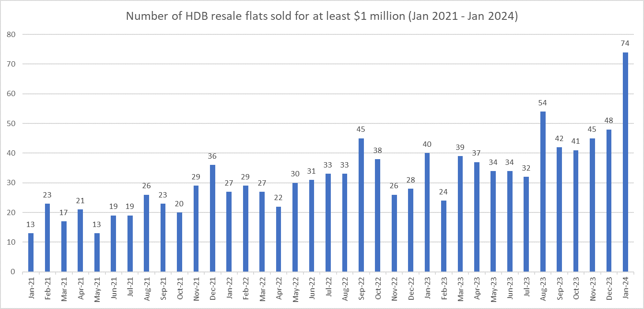Click the Aug-23 bar
This screenshot has height=309, width=644.
click(x=543, y=192)
